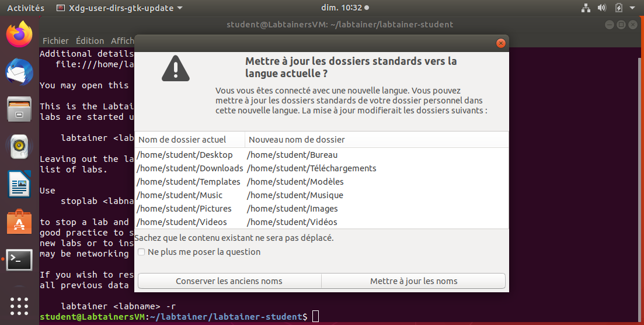Launch Thunderbird mail from the dock
The width and height of the screenshot is (644, 325).
tap(19, 72)
